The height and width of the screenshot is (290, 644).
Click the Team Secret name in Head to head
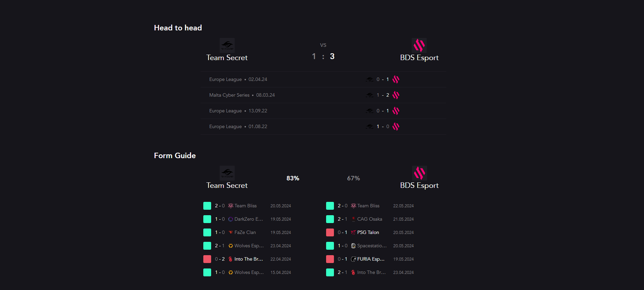coord(227,58)
